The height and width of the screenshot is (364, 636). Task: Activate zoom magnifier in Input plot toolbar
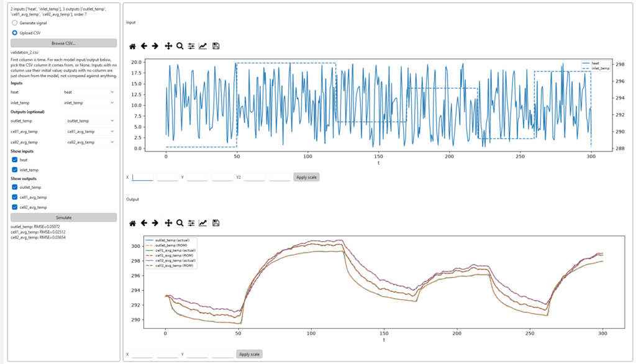[x=179, y=46]
